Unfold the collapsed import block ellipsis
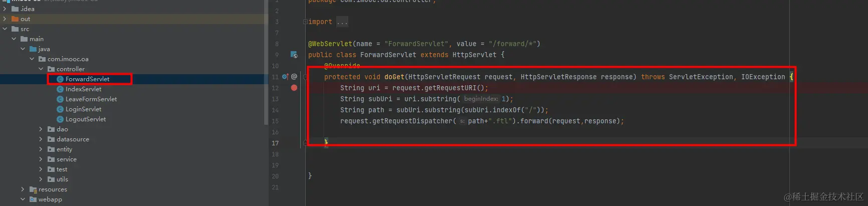Screen dimensions: 868x206 point(342,22)
